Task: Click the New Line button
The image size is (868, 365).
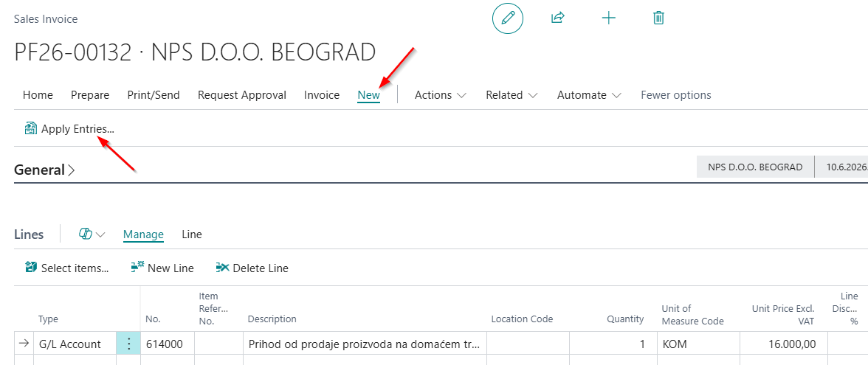Action: click(x=162, y=268)
